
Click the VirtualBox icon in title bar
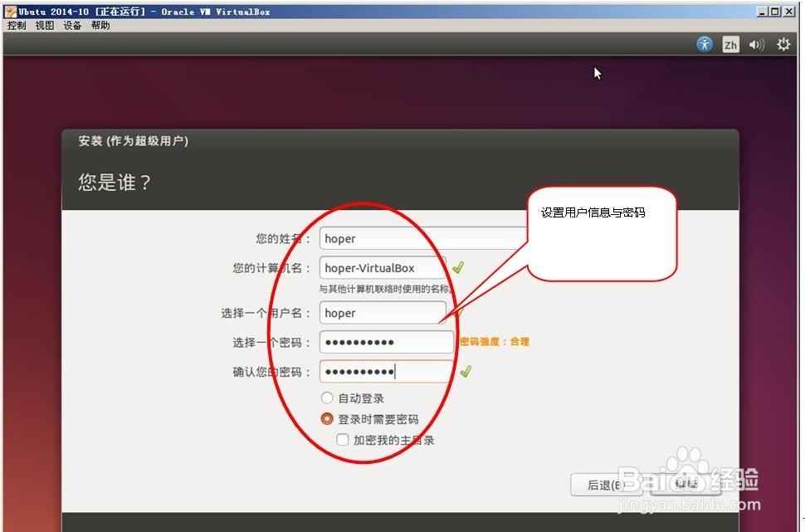pyautogui.click(x=11, y=12)
